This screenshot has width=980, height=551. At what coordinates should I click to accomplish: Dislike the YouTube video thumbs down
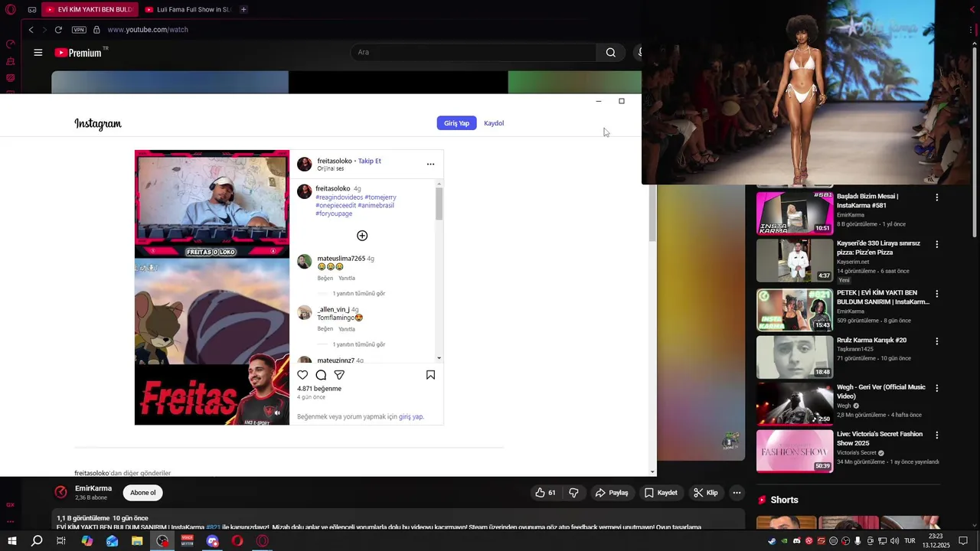573,493
